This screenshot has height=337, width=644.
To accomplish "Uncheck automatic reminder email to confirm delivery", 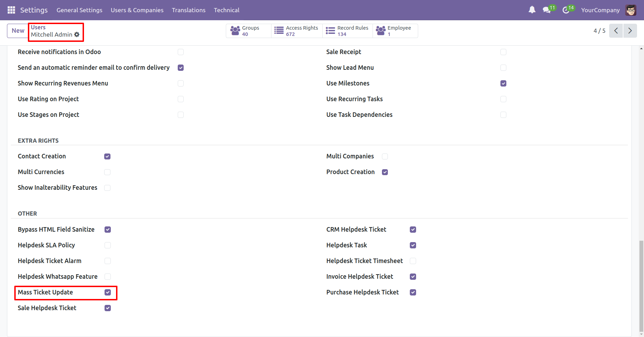I will [x=181, y=68].
